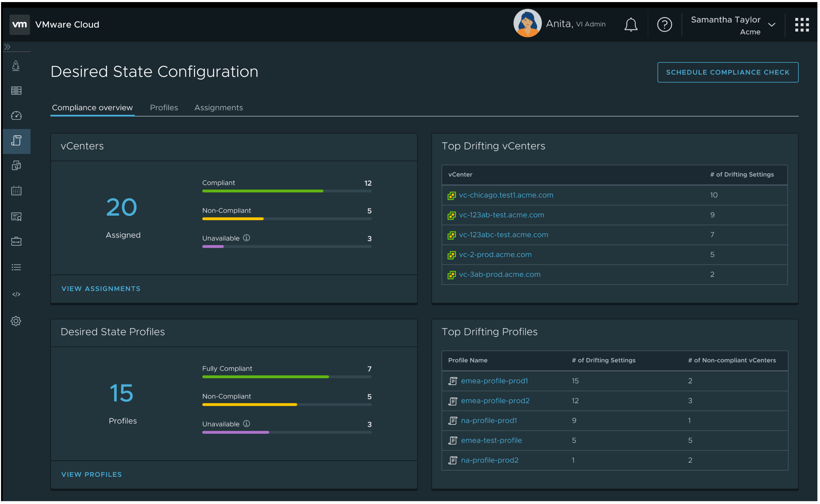The height and width of the screenshot is (504, 820).
Task: Click the green Compliant progress bar
Action: 262,191
